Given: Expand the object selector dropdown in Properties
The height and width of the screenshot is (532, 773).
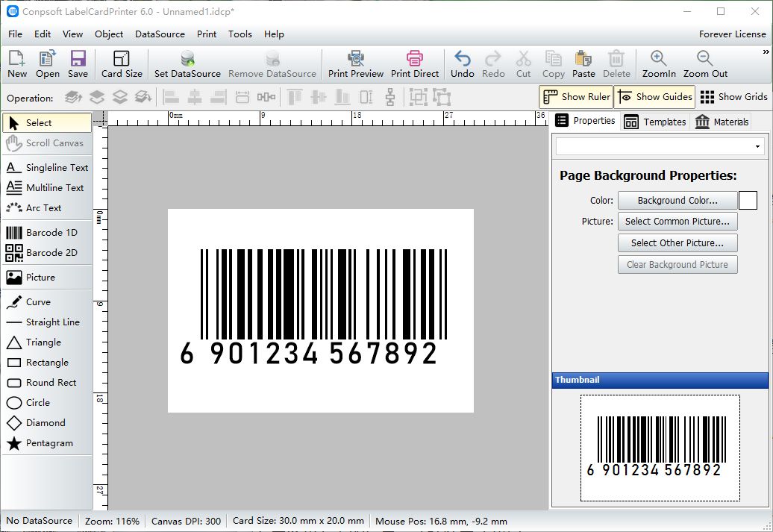Looking at the screenshot, I should (757, 146).
